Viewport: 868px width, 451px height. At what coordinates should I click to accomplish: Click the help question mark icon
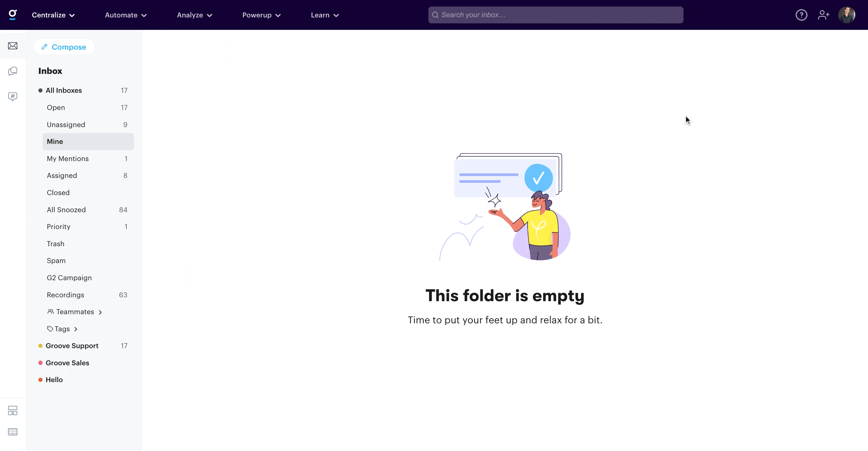pyautogui.click(x=801, y=15)
